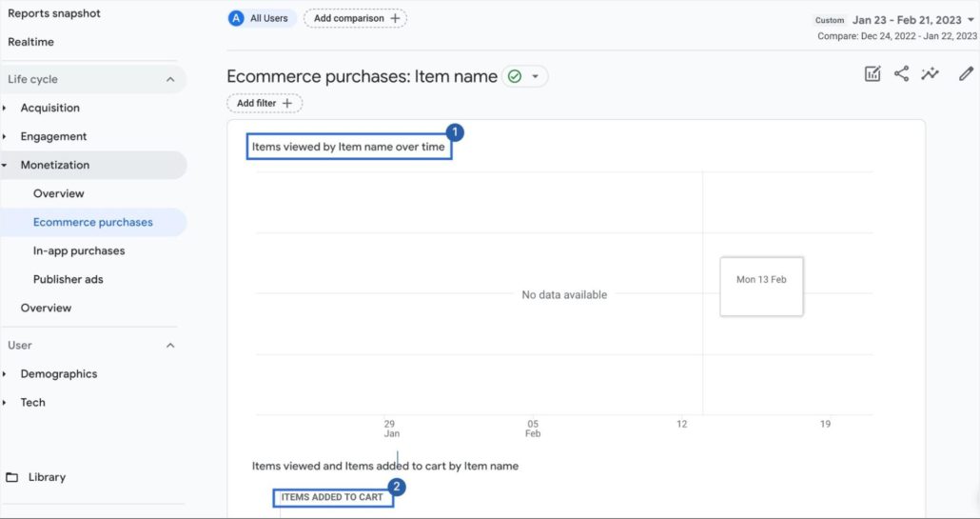This screenshot has width=980, height=519.
Task: Click the 12 axis date label
Action: click(x=681, y=424)
